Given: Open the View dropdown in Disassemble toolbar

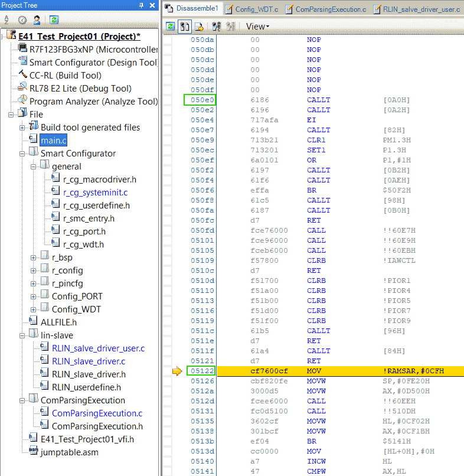Looking at the screenshot, I should 257,27.
